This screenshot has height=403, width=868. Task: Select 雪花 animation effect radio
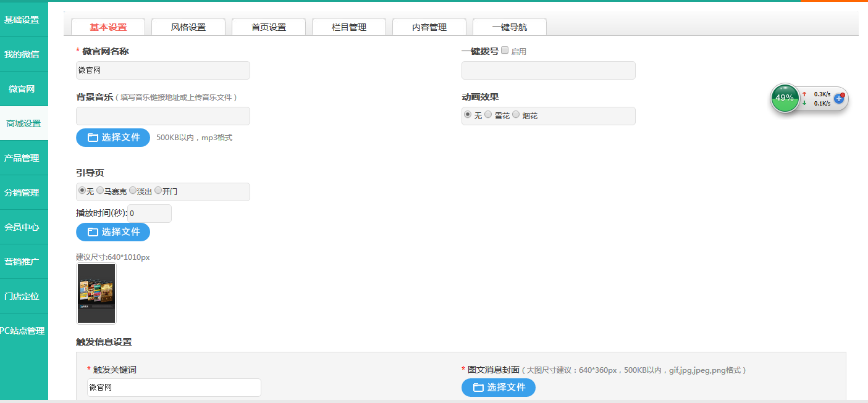pyautogui.click(x=488, y=115)
